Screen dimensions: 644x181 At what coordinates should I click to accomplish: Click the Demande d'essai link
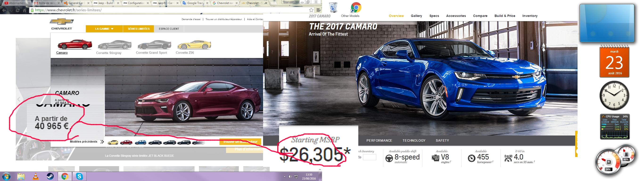(x=191, y=19)
